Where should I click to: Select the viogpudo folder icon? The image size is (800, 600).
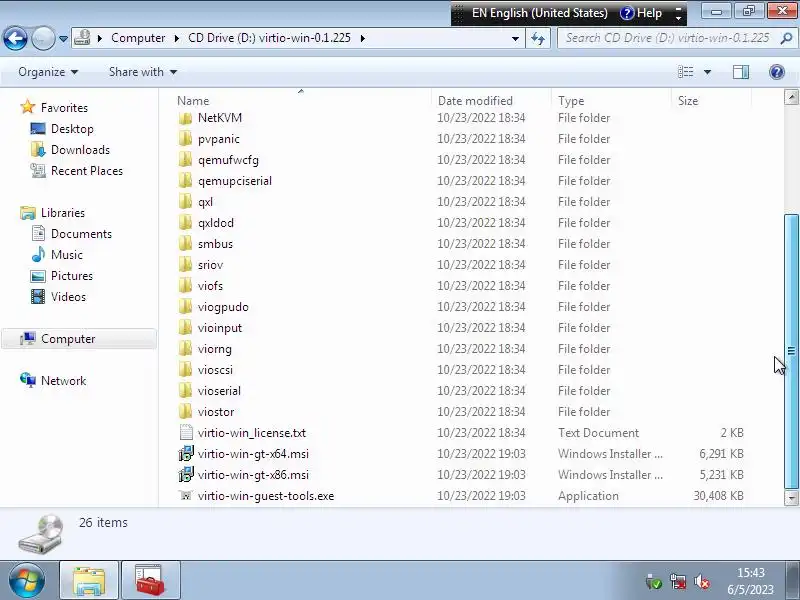pyautogui.click(x=185, y=307)
